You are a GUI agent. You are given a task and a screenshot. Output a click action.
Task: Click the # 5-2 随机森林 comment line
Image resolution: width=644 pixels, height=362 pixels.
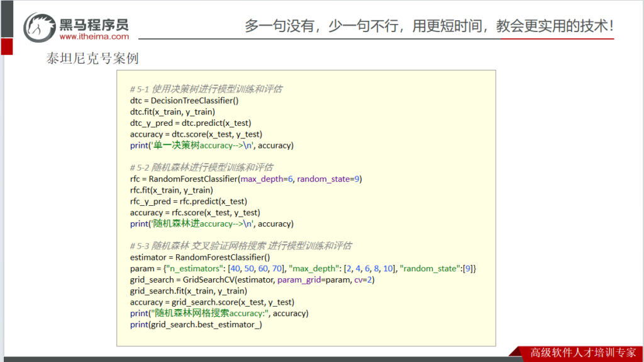[201, 167]
